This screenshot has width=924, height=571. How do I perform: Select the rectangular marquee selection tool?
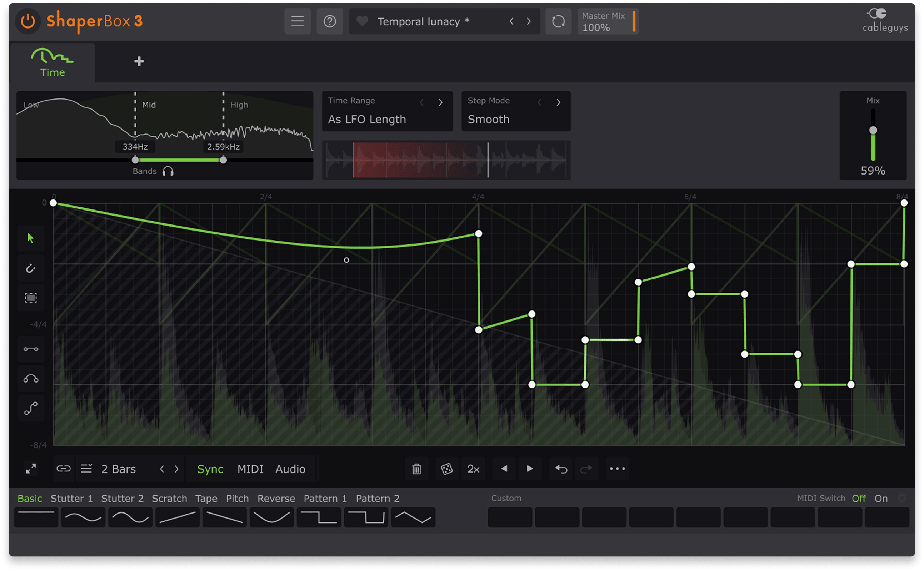click(x=31, y=298)
